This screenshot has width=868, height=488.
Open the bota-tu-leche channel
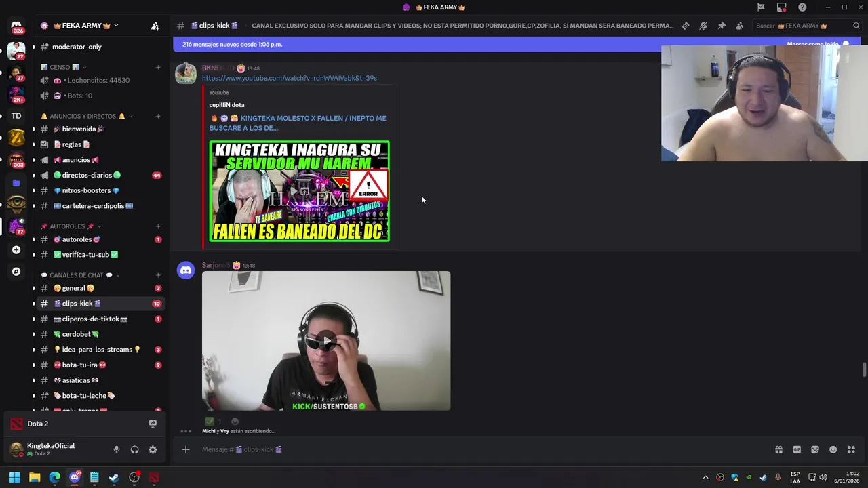100,396
